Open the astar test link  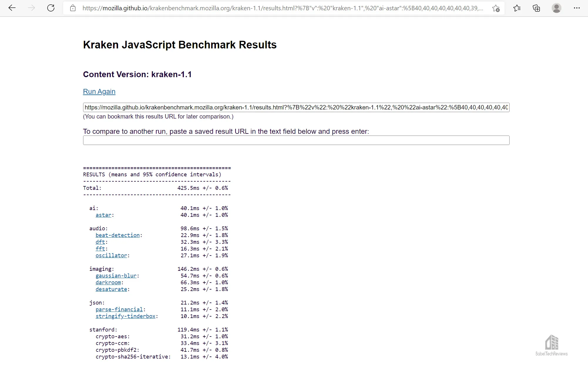pos(103,215)
